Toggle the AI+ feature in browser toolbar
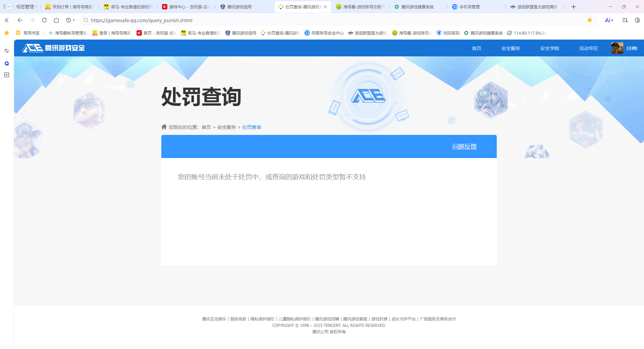Screen dimensions: 644x349 coord(609,20)
